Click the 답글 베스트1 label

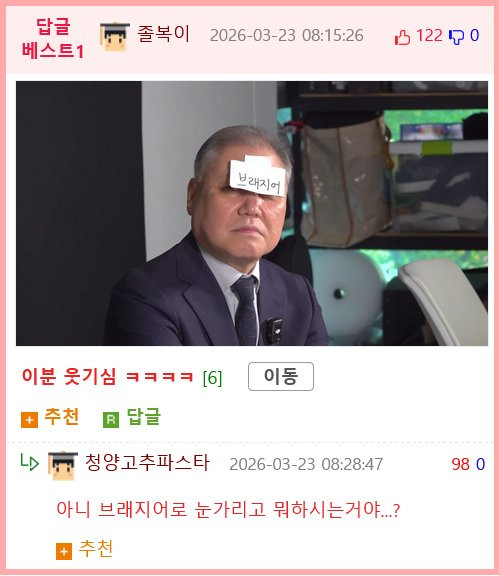point(53,39)
